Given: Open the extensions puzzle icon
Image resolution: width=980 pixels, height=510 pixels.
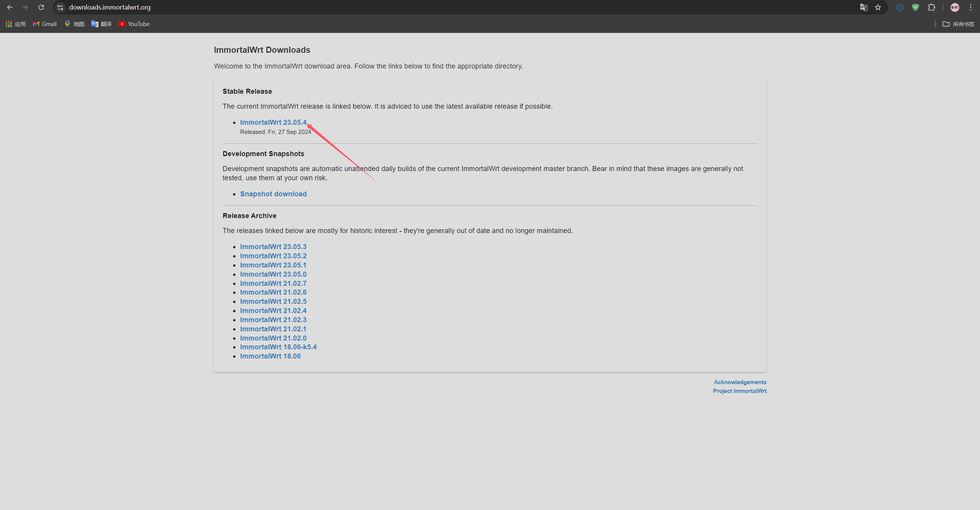Looking at the screenshot, I should (931, 7).
